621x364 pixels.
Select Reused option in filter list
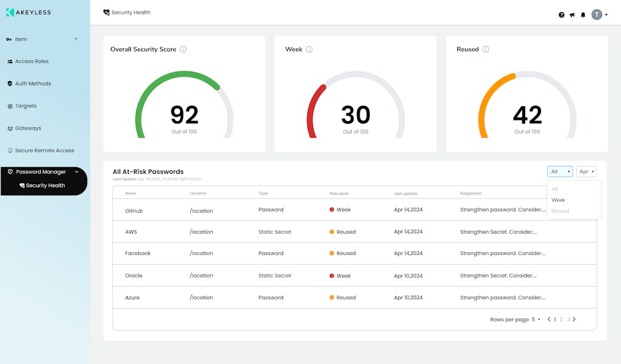pos(560,211)
